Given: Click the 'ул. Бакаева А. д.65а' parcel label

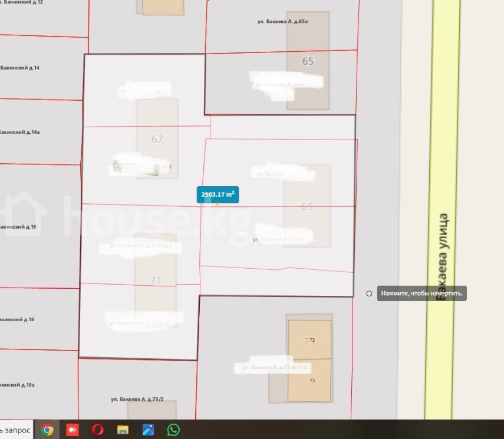Looking at the screenshot, I should coord(282,21).
